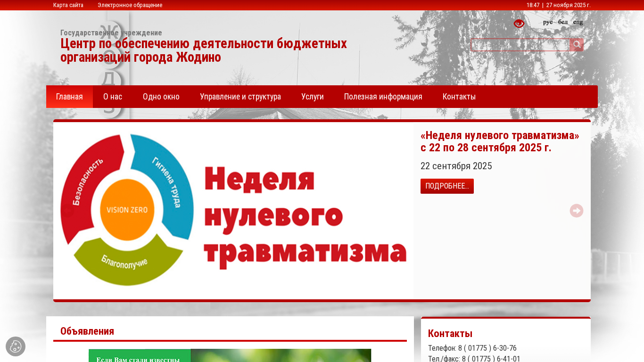Click the Неделя нулевого травматизма banner image
The width and height of the screenshot is (644, 362).
tap(234, 210)
